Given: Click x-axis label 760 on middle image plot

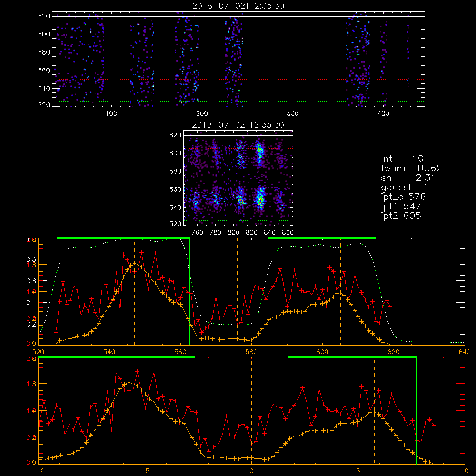Looking at the screenshot, I should (x=198, y=233).
